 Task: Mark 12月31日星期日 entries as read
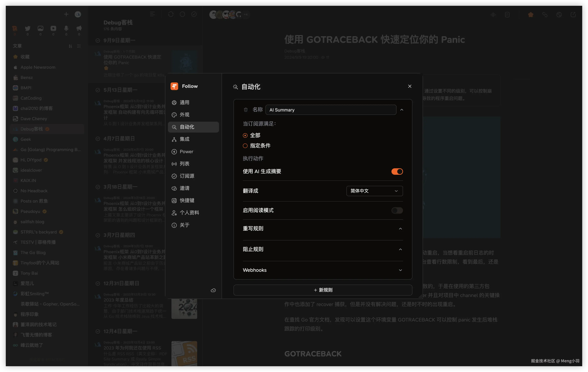tap(98, 284)
